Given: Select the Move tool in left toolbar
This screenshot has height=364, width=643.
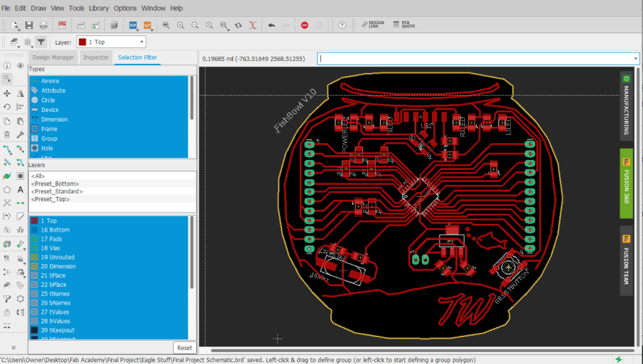Looking at the screenshot, I should pyautogui.click(x=7, y=93).
